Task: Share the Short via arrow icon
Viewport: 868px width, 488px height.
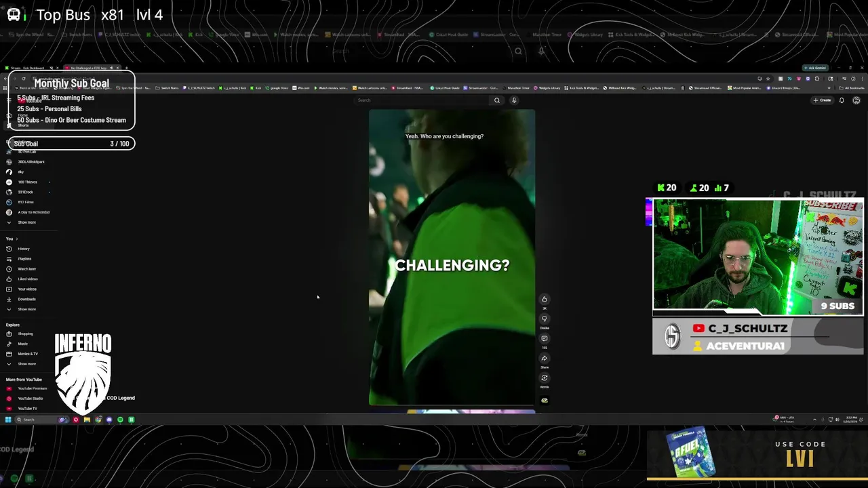Action: pos(544,358)
